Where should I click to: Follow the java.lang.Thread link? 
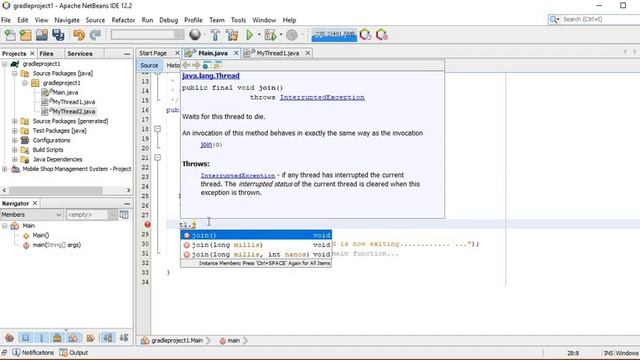pyautogui.click(x=211, y=76)
